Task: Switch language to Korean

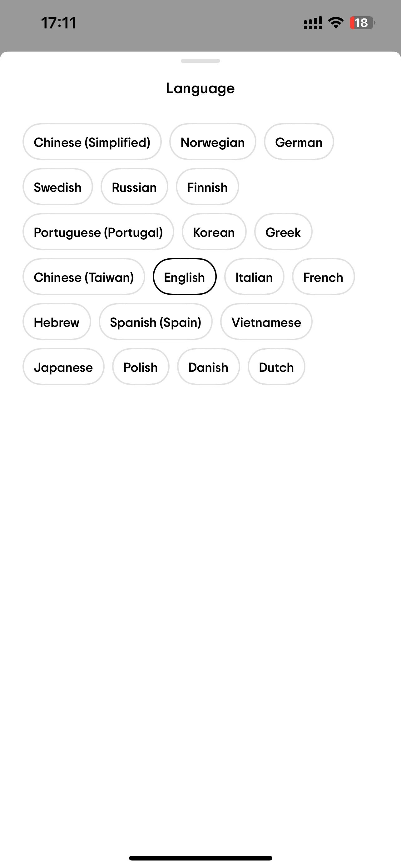Action: click(214, 232)
